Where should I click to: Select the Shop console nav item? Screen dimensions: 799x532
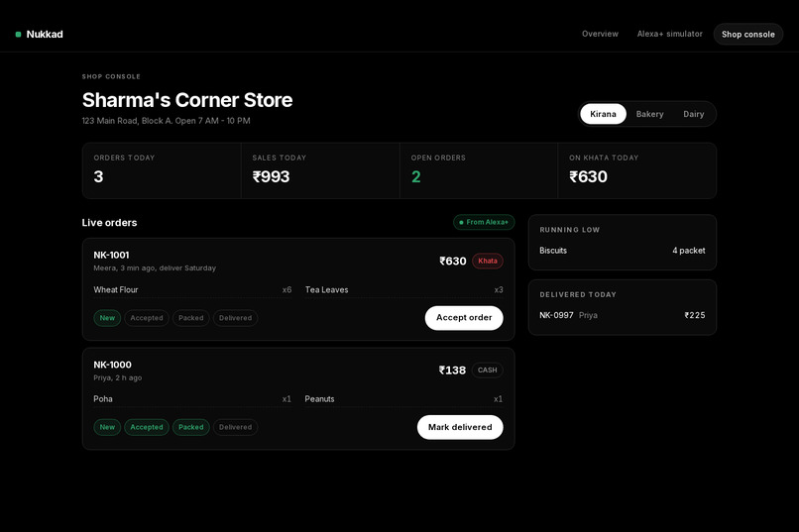click(747, 34)
